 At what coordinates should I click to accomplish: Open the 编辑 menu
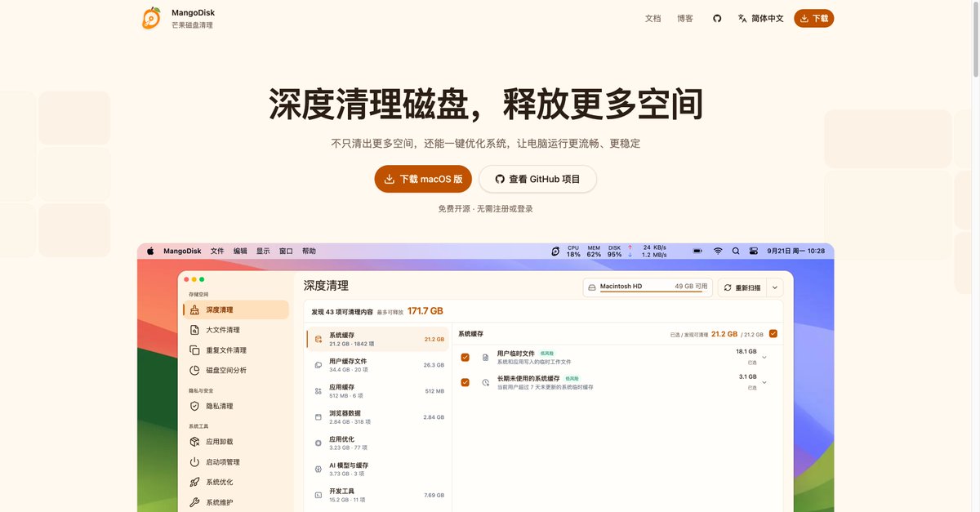pos(240,252)
